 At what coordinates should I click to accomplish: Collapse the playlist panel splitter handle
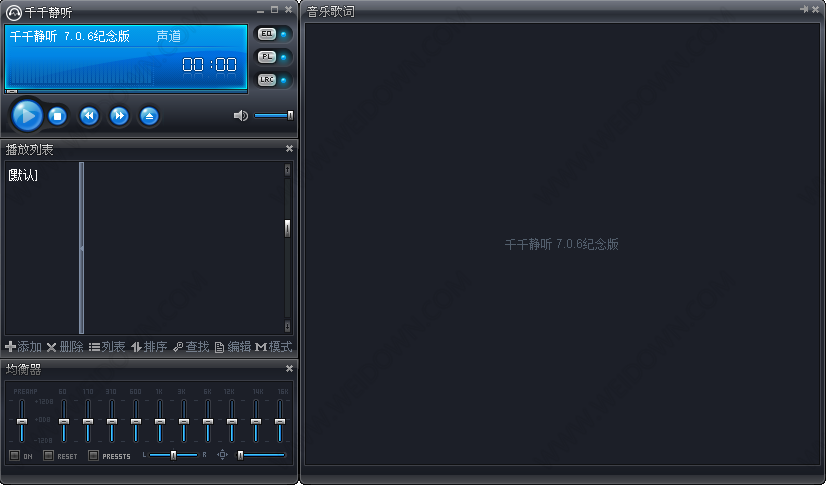pyautogui.click(x=82, y=248)
